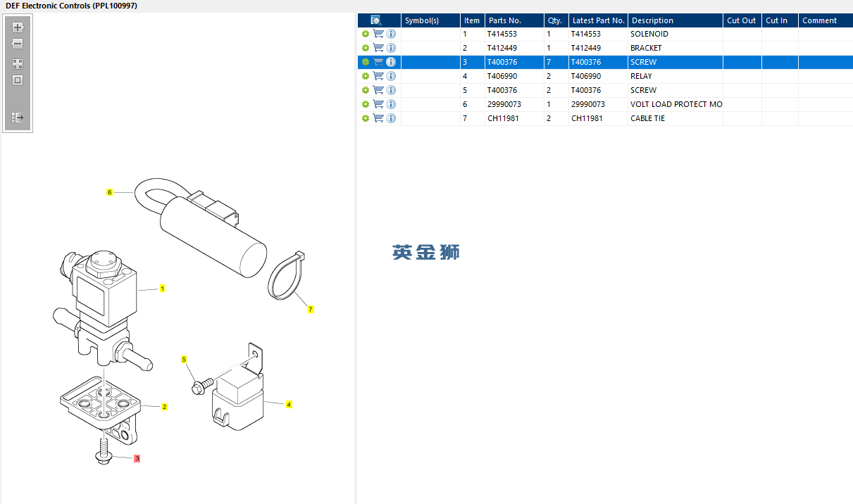Show info for CABLE TIE CH11981
The width and height of the screenshot is (853, 504).
point(391,118)
